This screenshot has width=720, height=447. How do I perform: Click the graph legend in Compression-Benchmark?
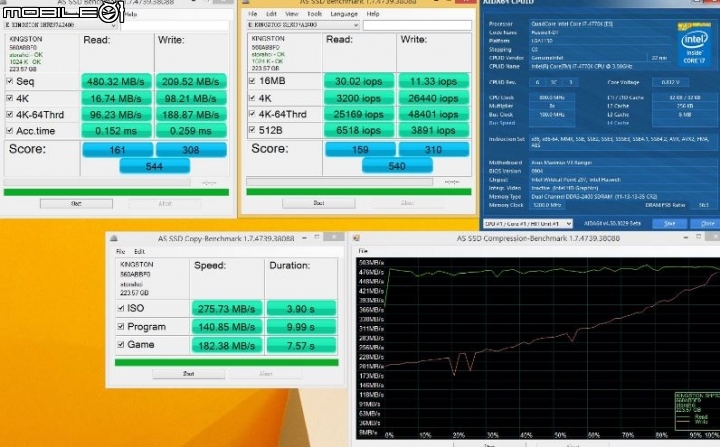[697, 410]
